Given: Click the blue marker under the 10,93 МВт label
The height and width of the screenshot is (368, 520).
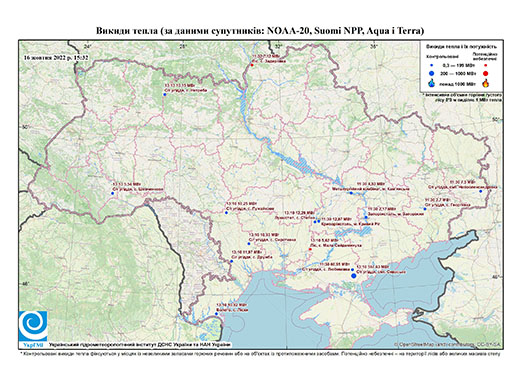Looking at the screenshot, I should point(249,244).
